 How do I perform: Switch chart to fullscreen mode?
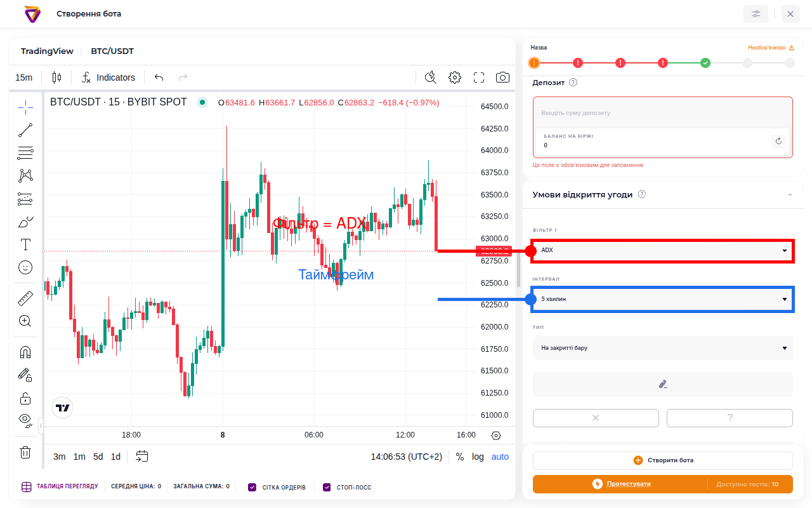tap(479, 77)
